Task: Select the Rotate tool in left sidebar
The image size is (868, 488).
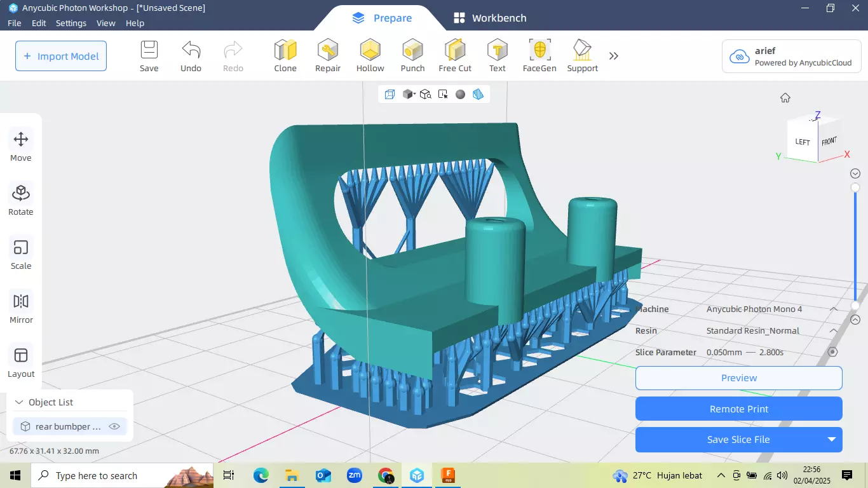Action: click(21, 200)
